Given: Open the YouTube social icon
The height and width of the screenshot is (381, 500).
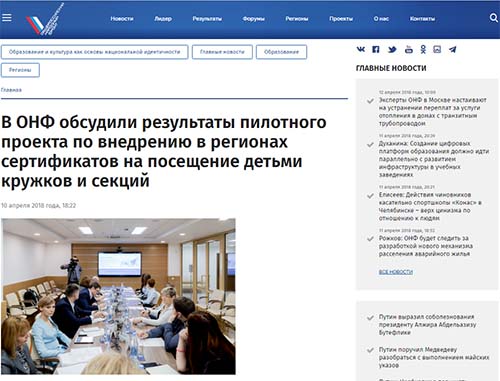Looking at the screenshot, I should point(409,50).
